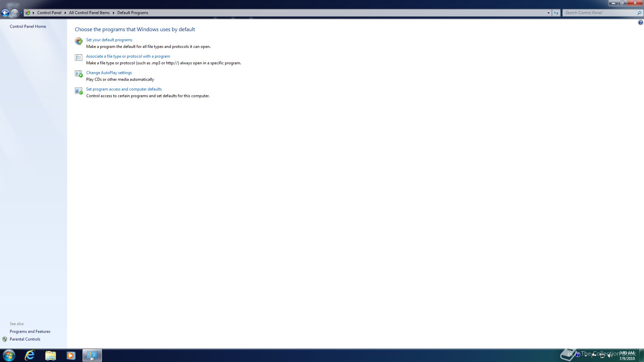Show hidden tray icons
Viewport: 644px width, 362px height.
(x=586, y=355)
